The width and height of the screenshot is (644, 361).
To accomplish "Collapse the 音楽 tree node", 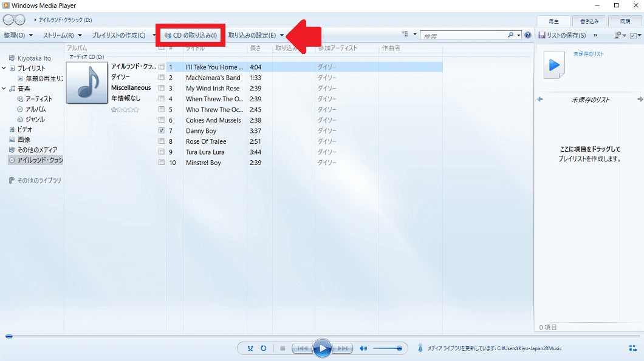I will tap(4, 88).
